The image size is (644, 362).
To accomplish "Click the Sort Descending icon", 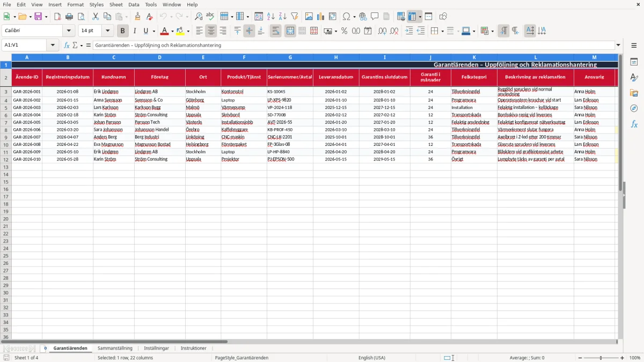I will point(283,17).
